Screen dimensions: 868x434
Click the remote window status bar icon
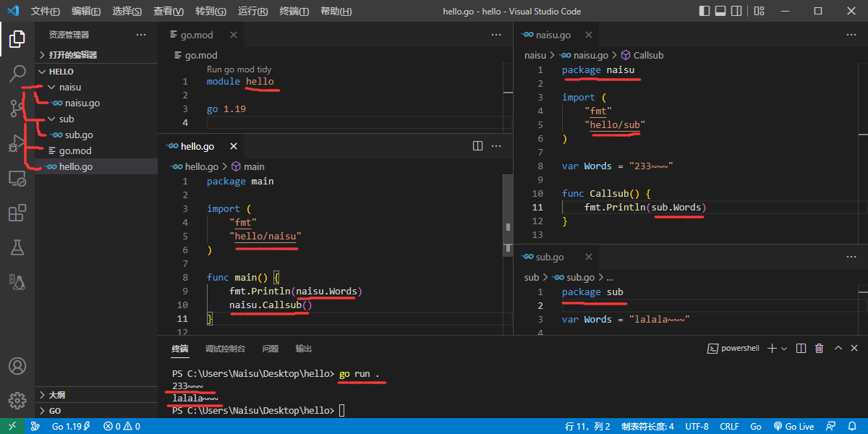coord(12,426)
